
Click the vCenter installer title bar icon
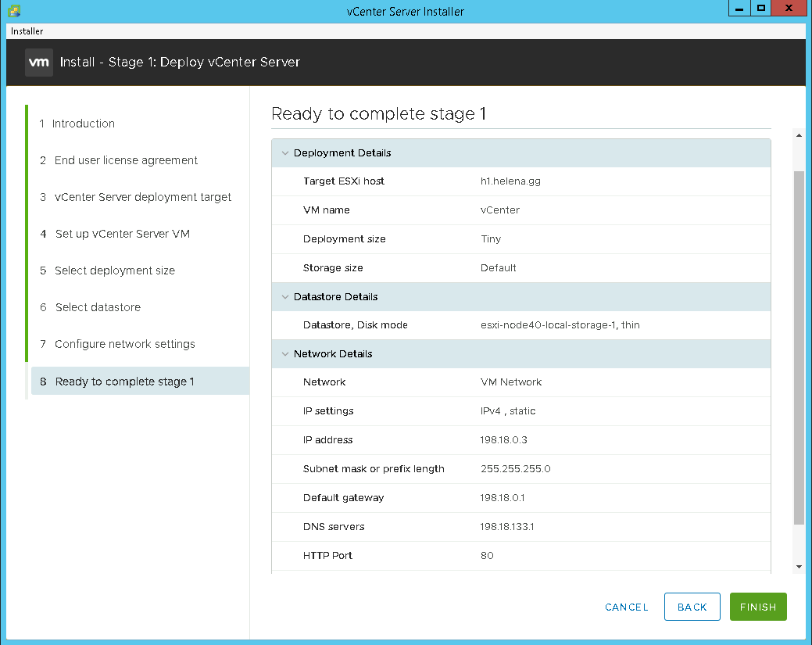[x=14, y=11]
